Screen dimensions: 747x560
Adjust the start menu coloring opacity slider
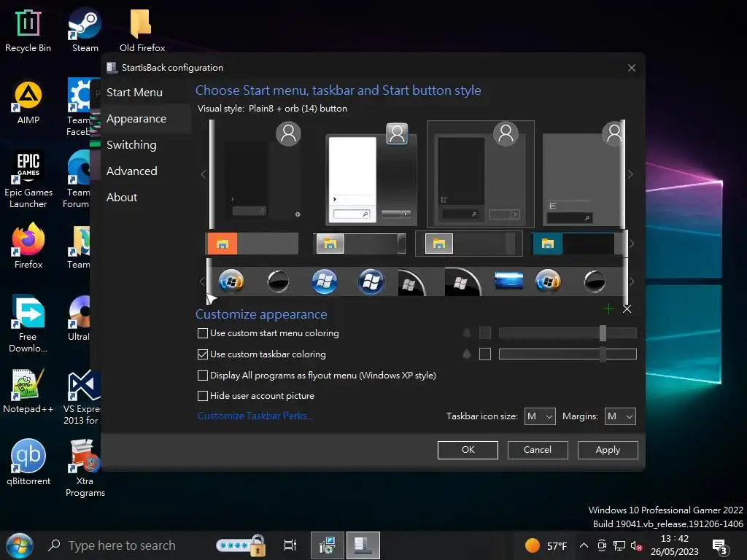568,332
